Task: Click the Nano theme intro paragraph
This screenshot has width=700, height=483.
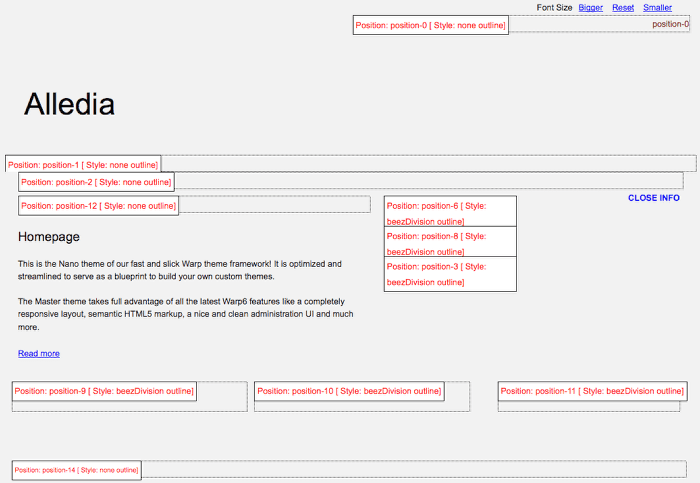Action: point(179,270)
